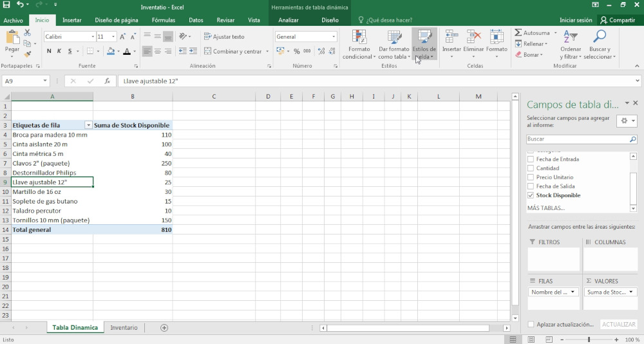This screenshot has height=344, width=644.
Task: Align text left
Action: [147, 51]
